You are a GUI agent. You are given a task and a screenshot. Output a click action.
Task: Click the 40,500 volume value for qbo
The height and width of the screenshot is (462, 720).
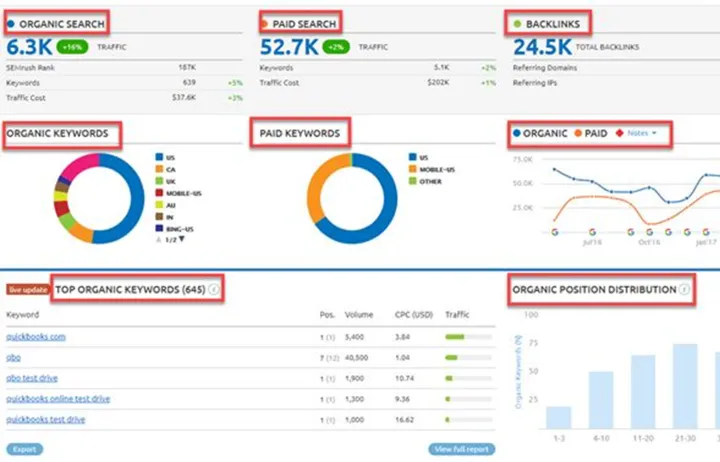[356, 357]
